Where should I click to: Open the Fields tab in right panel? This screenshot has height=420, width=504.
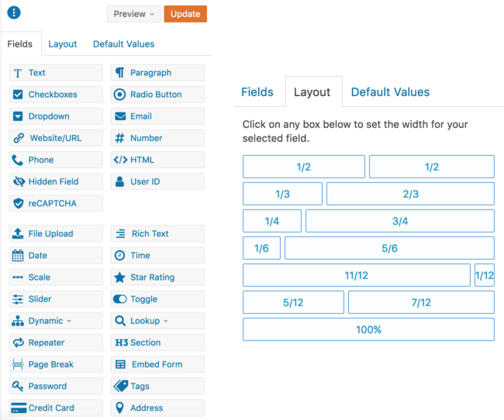[257, 92]
